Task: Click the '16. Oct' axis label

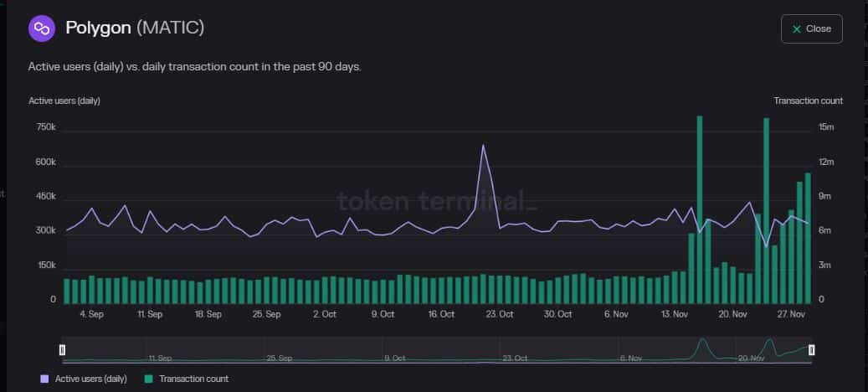Action: pos(441,314)
